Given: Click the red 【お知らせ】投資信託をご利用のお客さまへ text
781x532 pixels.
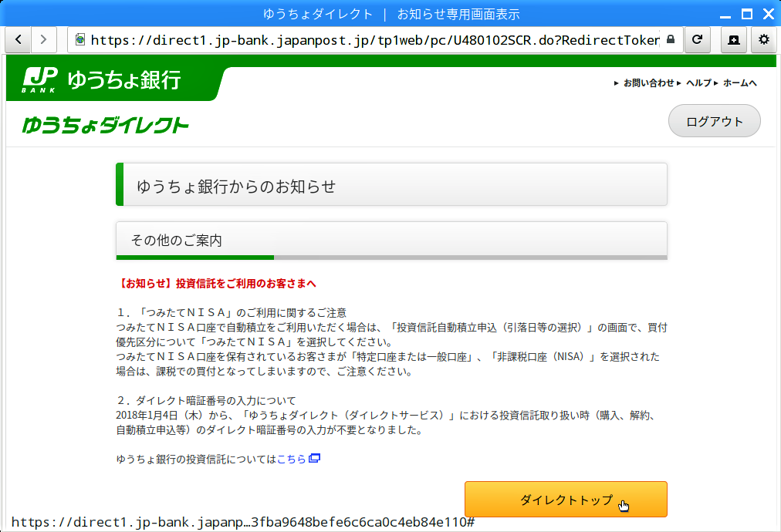Looking at the screenshot, I should coord(217,284).
